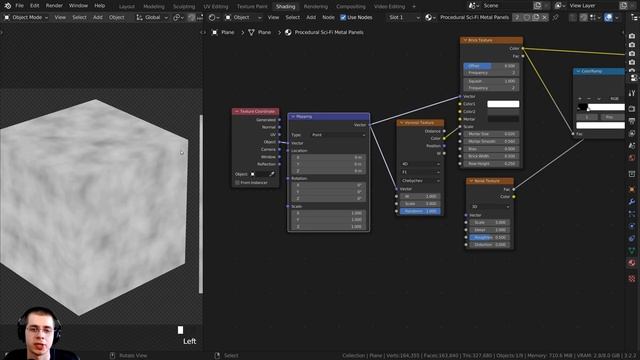Collapse the Brick Texture node

tap(465, 40)
